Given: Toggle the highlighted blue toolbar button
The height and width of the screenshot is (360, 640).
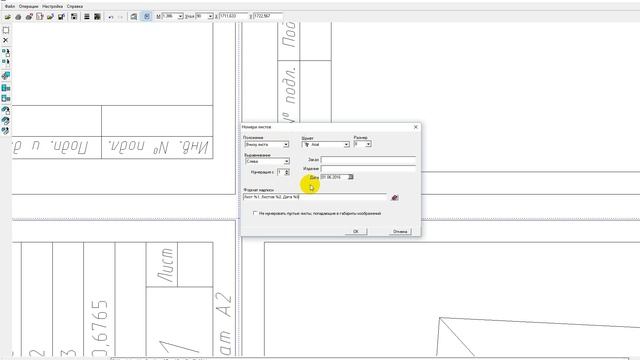Looking at the screenshot, I should pyautogui.click(x=147, y=17).
